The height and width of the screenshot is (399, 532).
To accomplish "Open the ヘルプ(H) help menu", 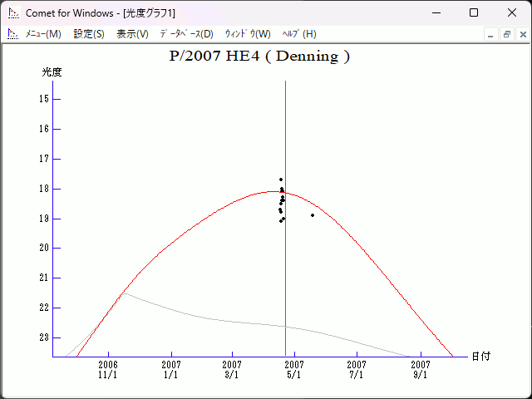I will coord(299,34).
